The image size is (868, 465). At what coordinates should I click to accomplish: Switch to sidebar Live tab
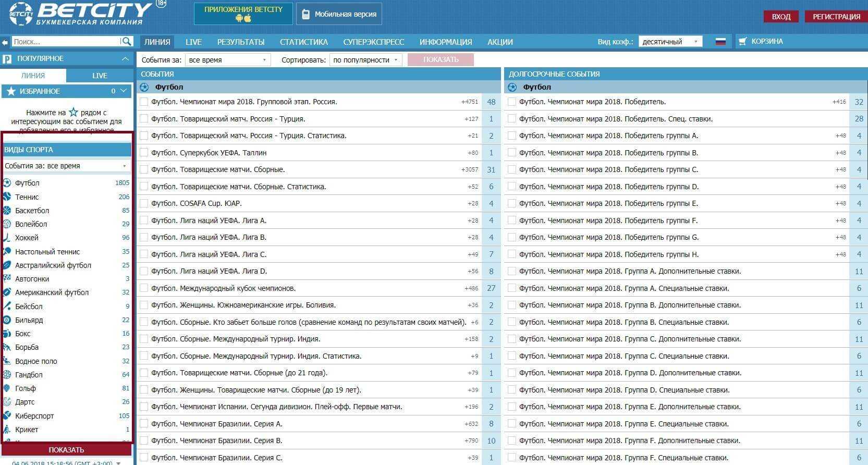100,76
